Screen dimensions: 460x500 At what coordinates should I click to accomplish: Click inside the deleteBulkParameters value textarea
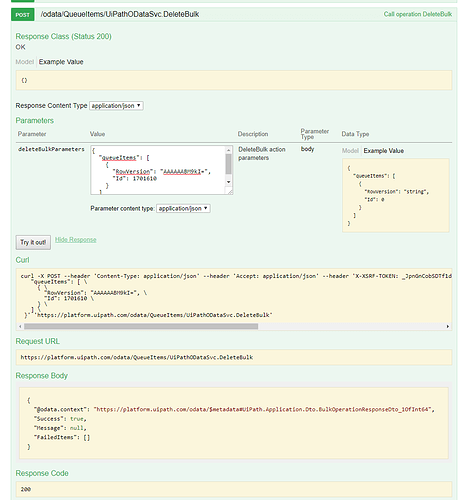pos(158,170)
